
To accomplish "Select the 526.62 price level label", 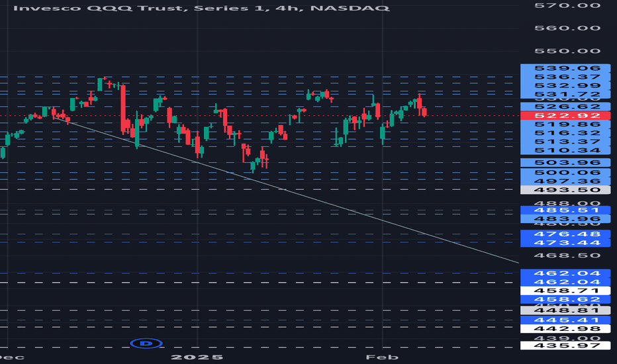I will point(565,107).
